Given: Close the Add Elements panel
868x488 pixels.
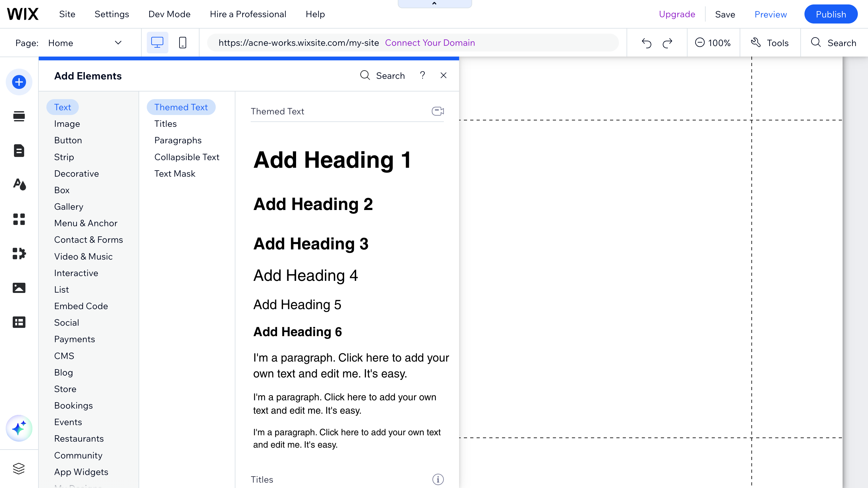Looking at the screenshot, I should tap(444, 76).
